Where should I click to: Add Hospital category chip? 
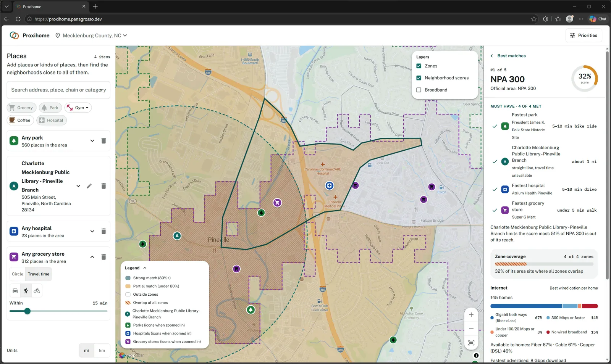[52, 120]
